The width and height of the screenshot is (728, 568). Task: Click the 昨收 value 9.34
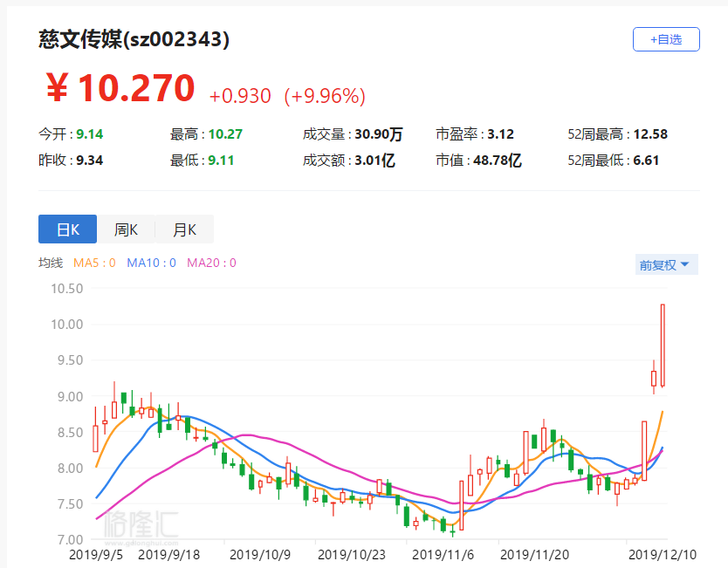pyautogui.click(x=90, y=160)
